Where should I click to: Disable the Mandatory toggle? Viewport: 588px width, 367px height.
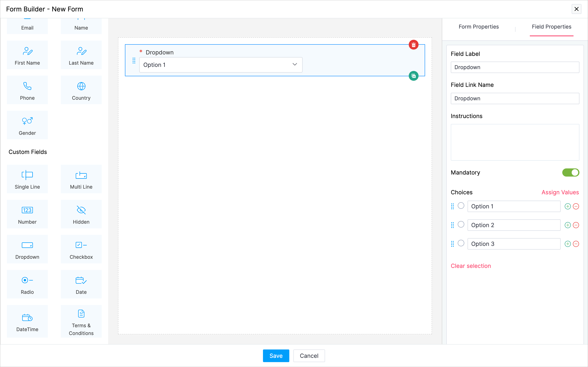pyautogui.click(x=570, y=172)
